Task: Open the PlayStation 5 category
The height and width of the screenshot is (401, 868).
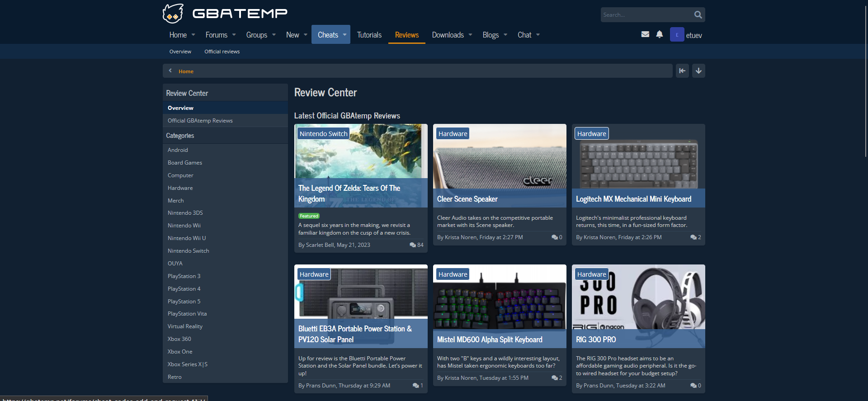Action: (x=184, y=302)
